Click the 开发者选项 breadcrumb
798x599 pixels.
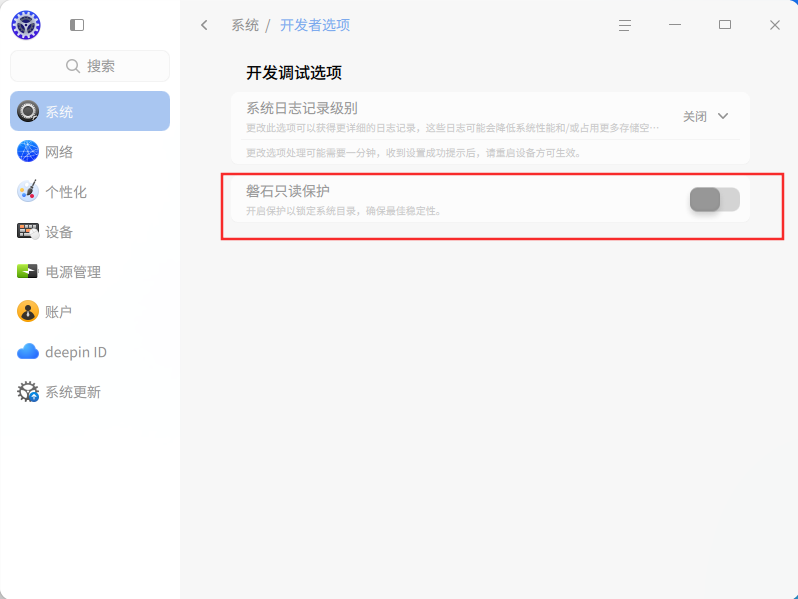tap(315, 25)
